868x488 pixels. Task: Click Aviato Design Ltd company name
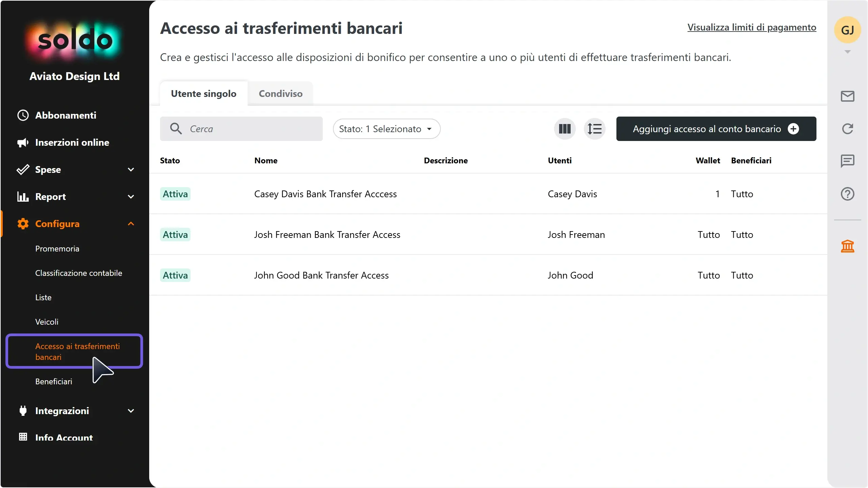(75, 76)
